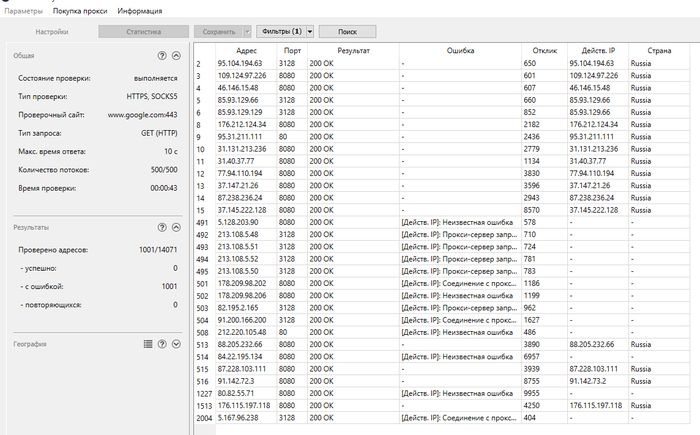
Task: Switch to the Настройки tab
Action: [52, 32]
